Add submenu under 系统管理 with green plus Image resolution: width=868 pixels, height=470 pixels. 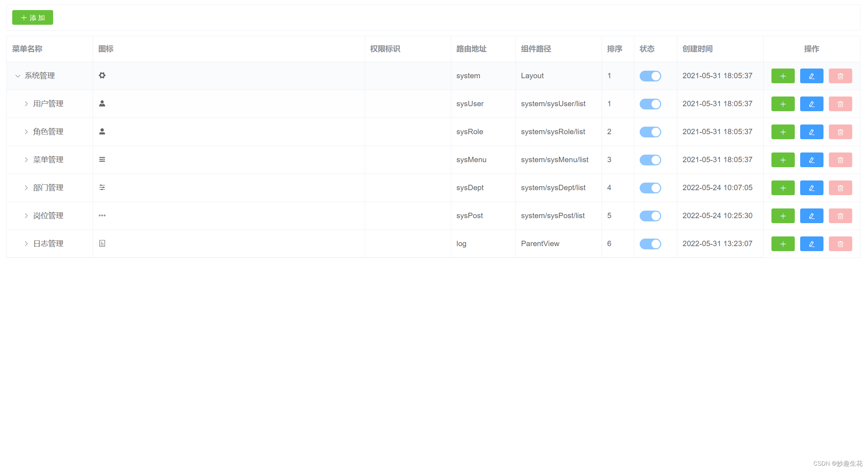pyautogui.click(x=783, y=76)
